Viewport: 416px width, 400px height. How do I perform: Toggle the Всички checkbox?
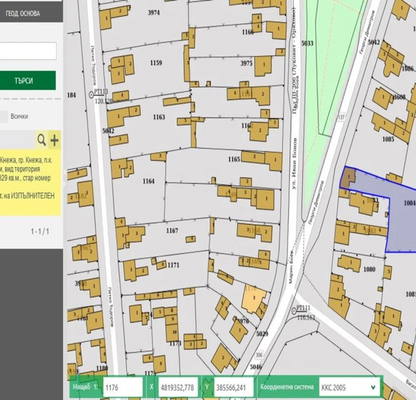pos(3,117)
